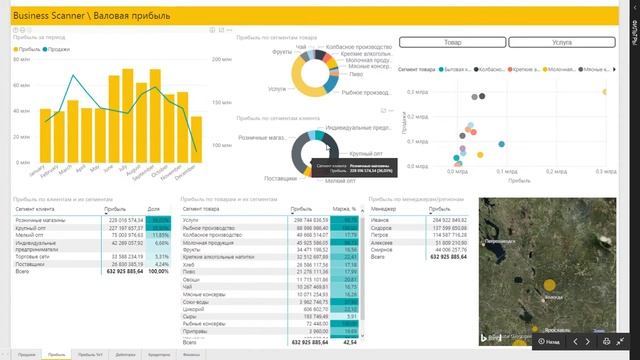Image resolution: width=640 pixels, height=360 pixels.
Task: Open more options above client segment donut
Action: pos(391,111)
